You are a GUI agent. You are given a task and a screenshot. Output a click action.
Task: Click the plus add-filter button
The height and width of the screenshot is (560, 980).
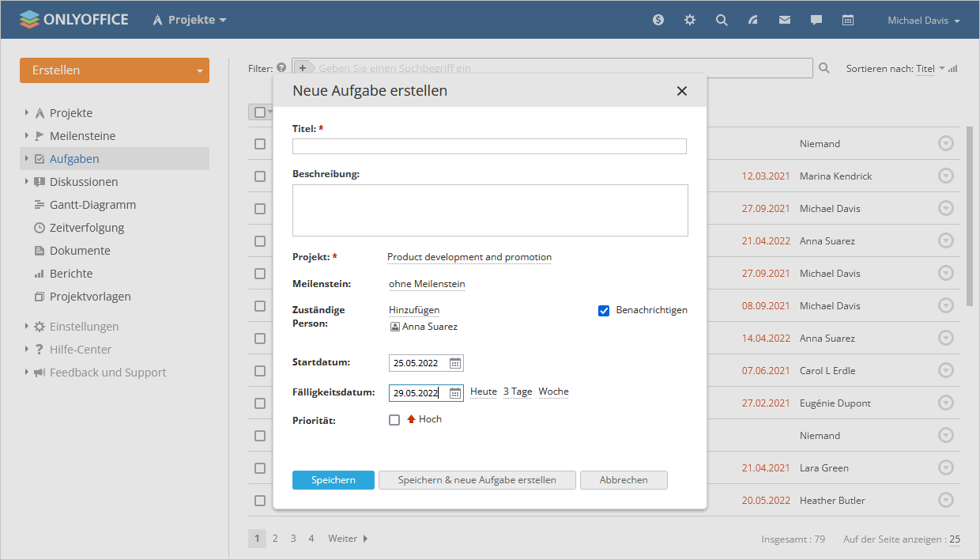[x=303, y=69]
